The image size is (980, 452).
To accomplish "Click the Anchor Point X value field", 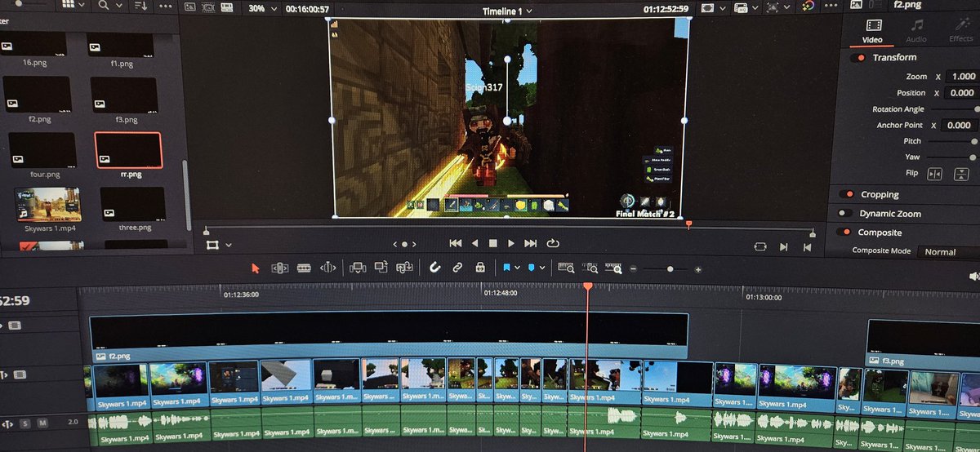I will (x=960, y=126).
